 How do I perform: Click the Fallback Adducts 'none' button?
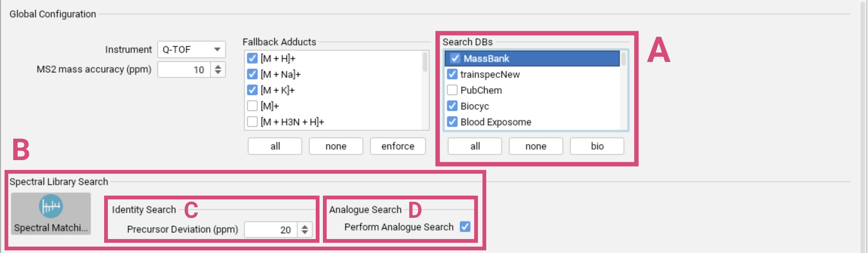[336, 146]
